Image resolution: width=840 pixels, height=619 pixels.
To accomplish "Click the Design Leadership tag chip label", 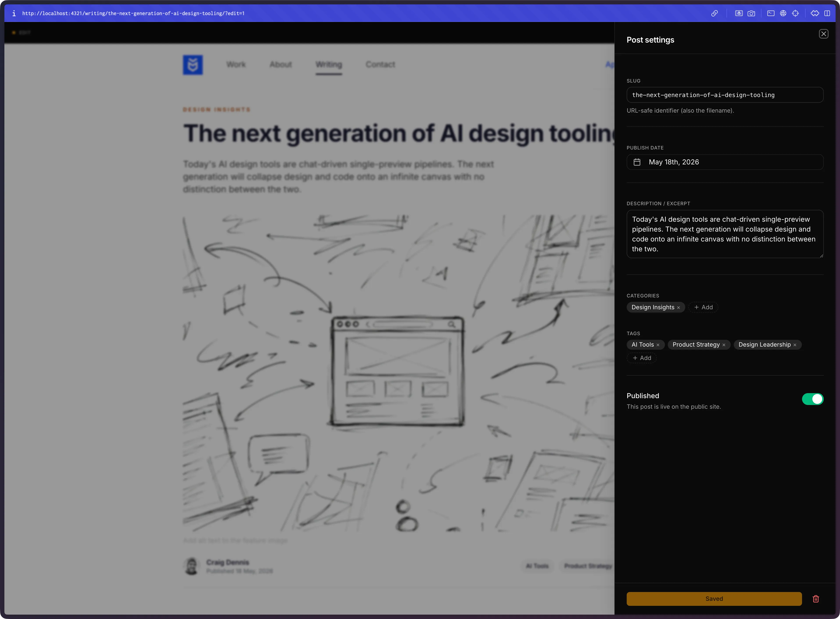I will 764,345.
